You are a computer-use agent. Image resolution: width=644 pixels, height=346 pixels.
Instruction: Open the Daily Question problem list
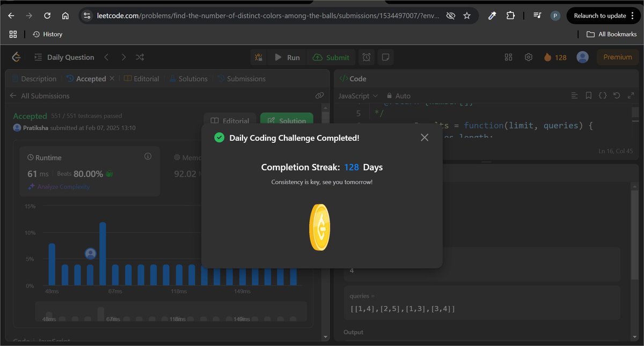tap(64, 57)
